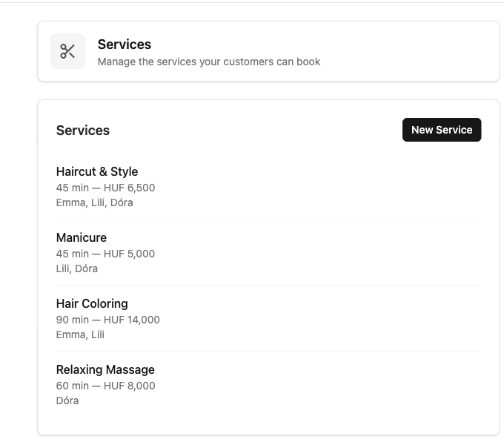
Task: Click the '45 min — HUF 5,000' text
Action: pyautogui.click(x=105, y=254)
